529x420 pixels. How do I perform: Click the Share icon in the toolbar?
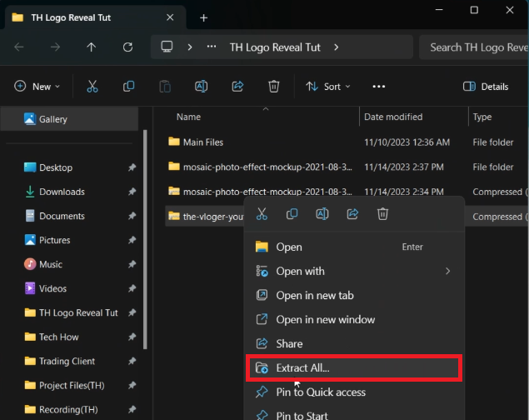(237, 87)
